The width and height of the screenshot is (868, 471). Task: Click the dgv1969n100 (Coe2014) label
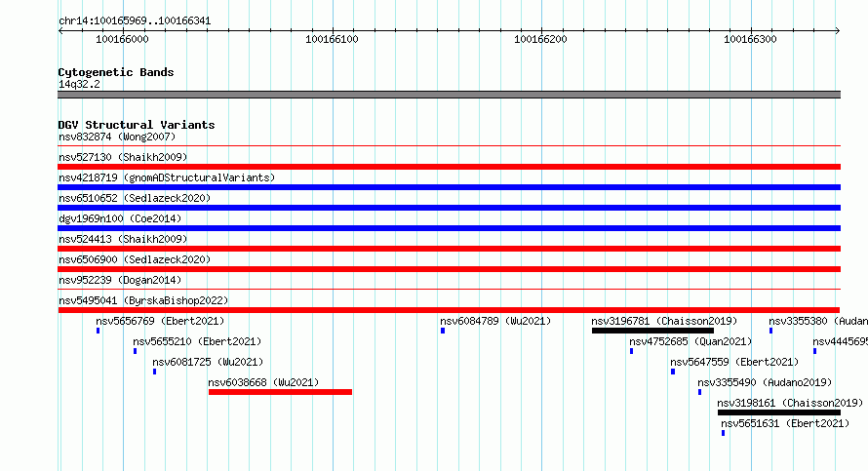(x=120, y=218)
